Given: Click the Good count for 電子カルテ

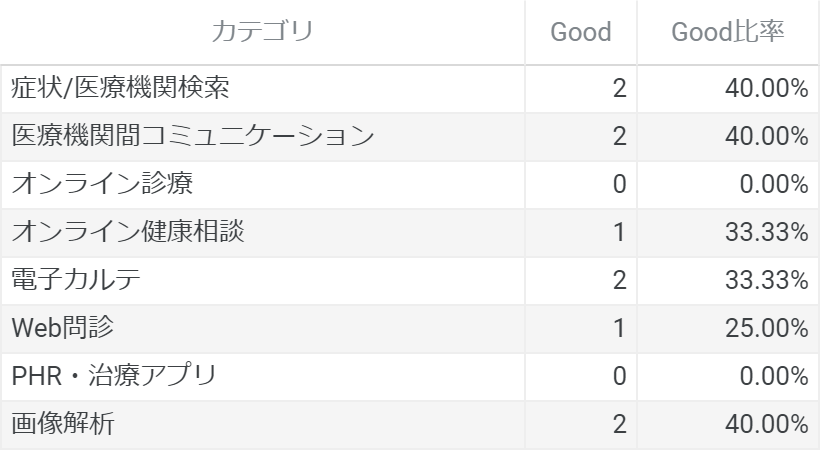Looking at the screenshot, I should tap(619, 280).
